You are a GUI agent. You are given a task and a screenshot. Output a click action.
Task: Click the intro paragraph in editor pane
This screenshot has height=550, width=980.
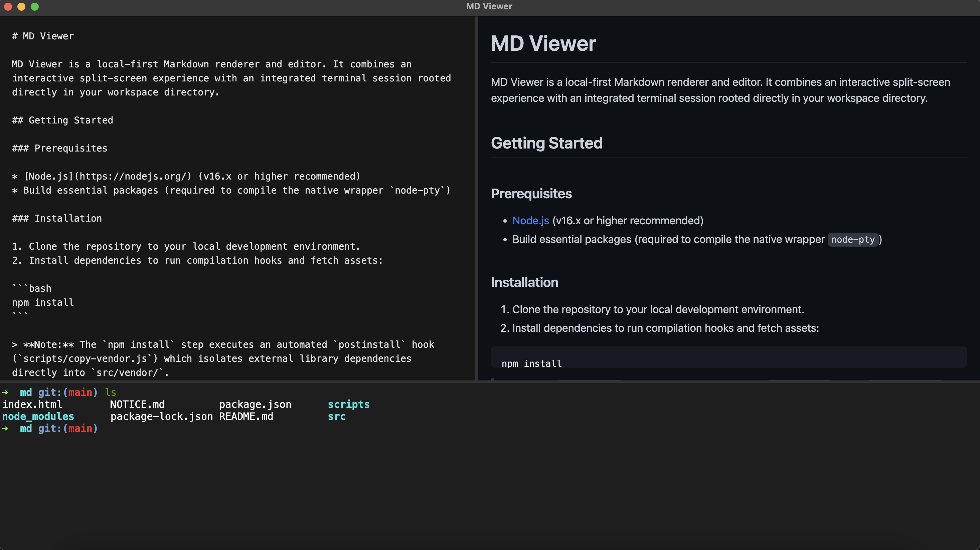coord(231,78)
